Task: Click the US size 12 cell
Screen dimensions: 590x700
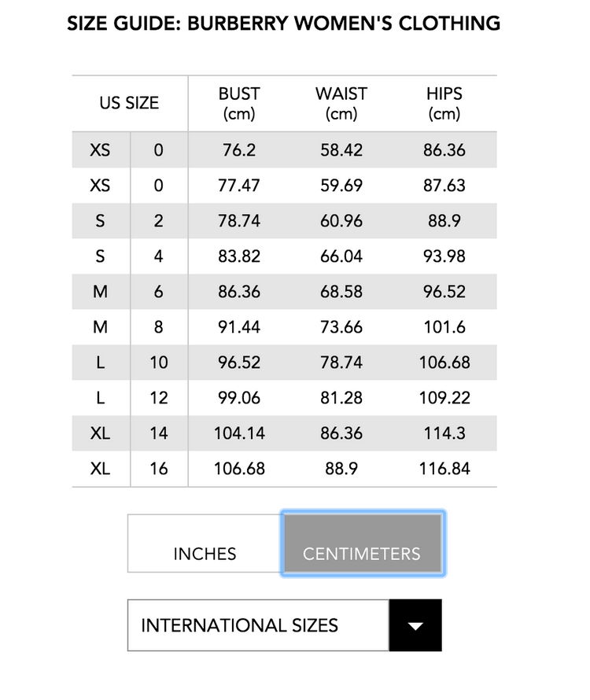Action: [159, 398]
